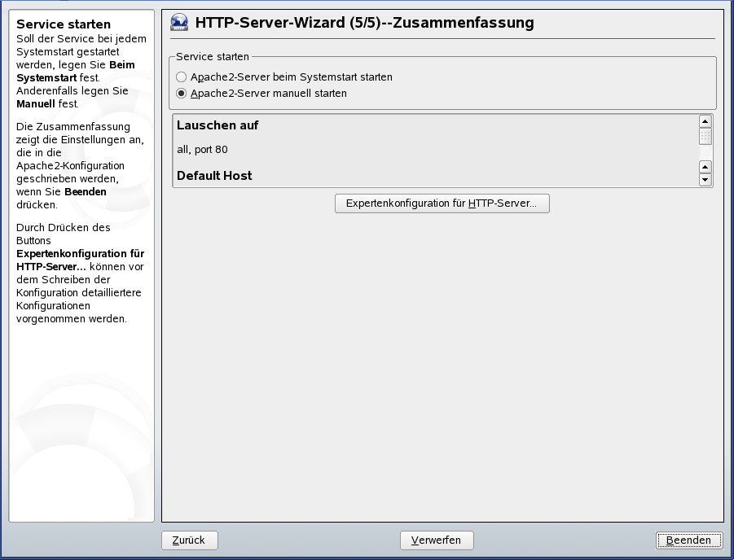Open Expertenkonfiguration für HTTP-Server
This screenshot has width=734, height=560.
(x=442, y=203)
